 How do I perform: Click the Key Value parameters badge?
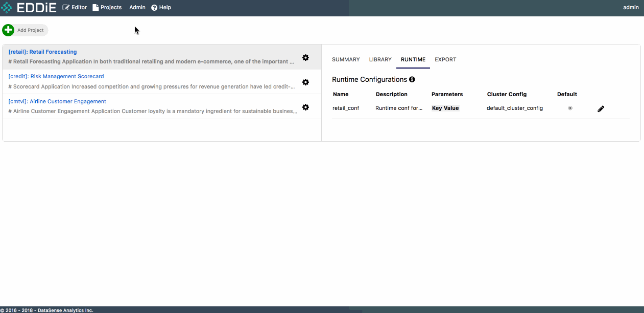[x=445, y=108]
